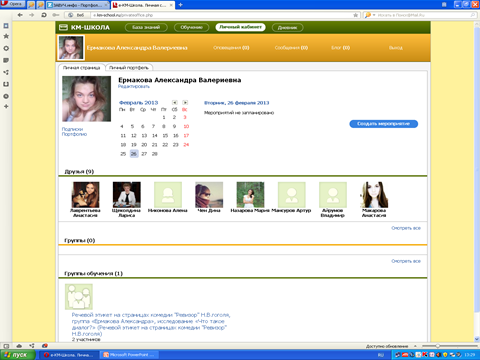The image size is (480, 360).
Task: Click the КМ-ШКОЛА logo icon
Action: 63,27
